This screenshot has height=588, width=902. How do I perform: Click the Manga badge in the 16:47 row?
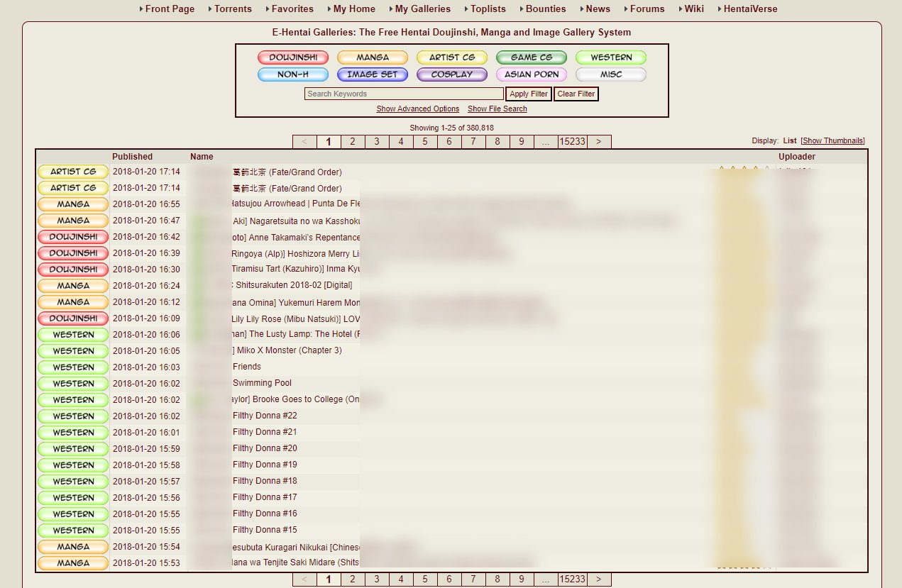(73, 221)
